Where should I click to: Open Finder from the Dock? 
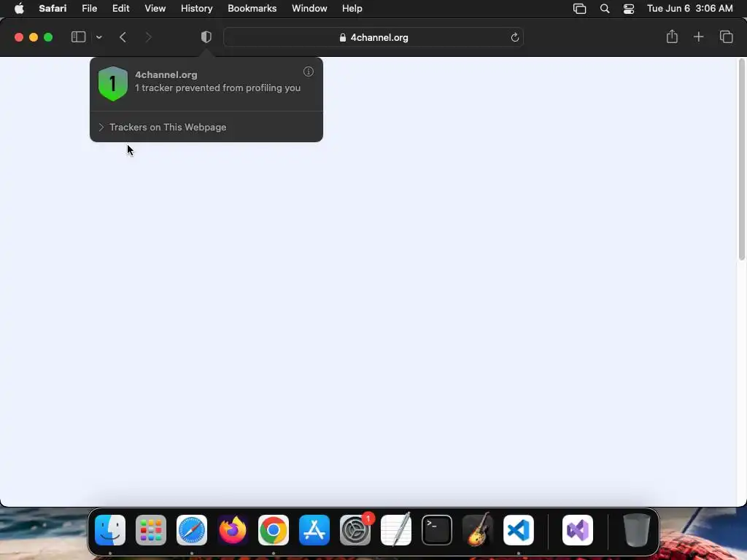pos(110,530)
